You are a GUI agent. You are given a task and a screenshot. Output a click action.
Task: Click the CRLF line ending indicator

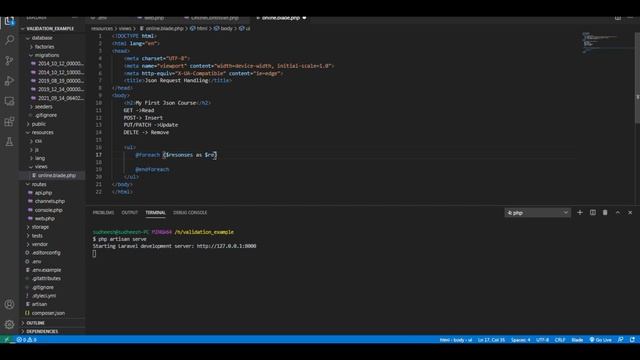pyautogui.click(x=560, y=340)
